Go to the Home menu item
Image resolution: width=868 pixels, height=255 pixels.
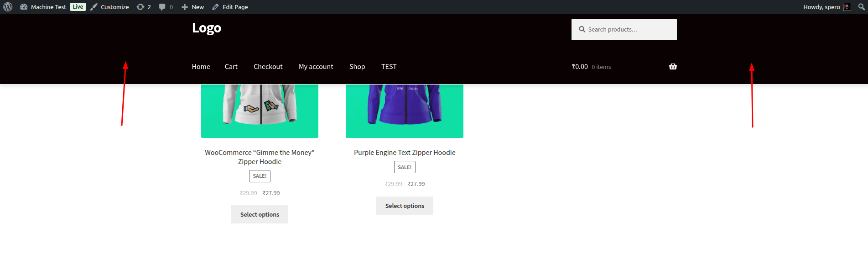201,67
